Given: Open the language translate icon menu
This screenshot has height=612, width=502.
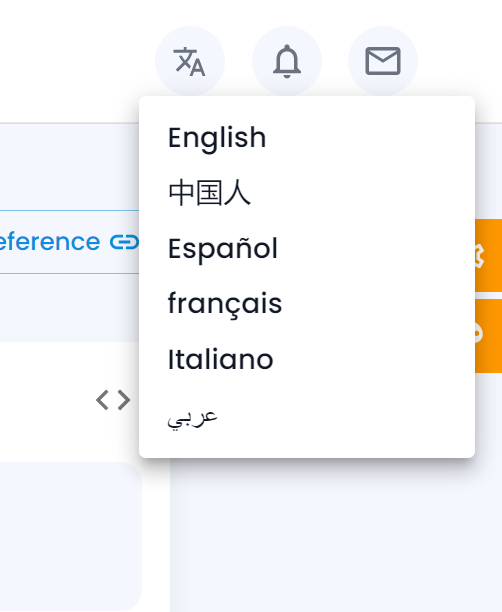Looking at the screenshot, I should tap(190, 61).
